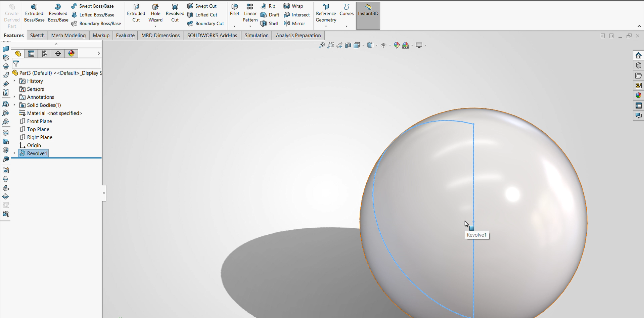644x318 pixels.
Task: Choose Swept Boss/Base
Action: tap(92, 6)
